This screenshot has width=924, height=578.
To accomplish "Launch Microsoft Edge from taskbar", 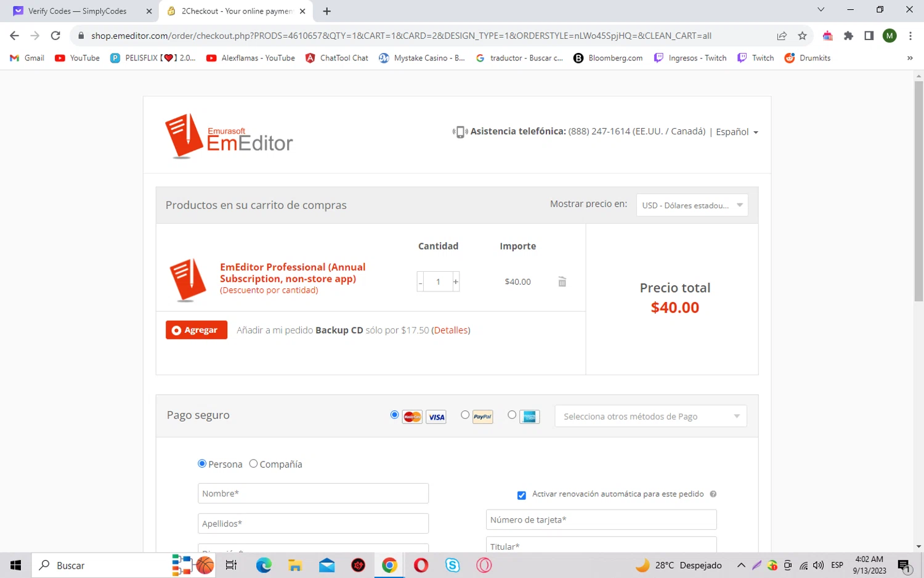I will [264, 565].
